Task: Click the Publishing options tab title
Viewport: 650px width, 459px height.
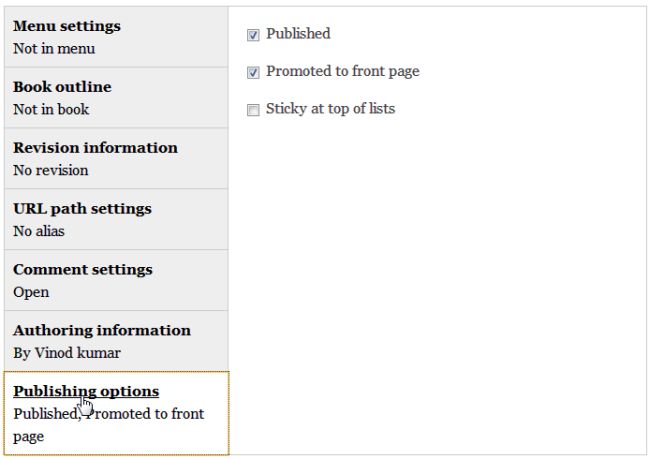Action: (86, 391)
